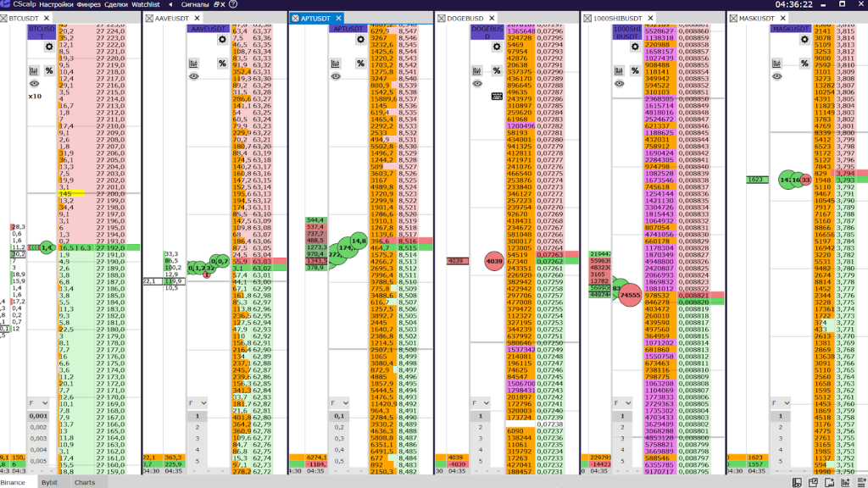Switch to the Bybit tab
The height and width of the screenshot is (488, 868).
[x=49, y=482]
